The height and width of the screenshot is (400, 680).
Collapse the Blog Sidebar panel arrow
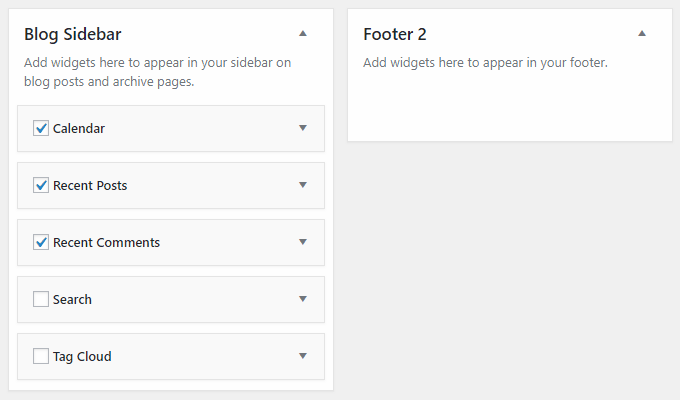(x=303, y=33)
